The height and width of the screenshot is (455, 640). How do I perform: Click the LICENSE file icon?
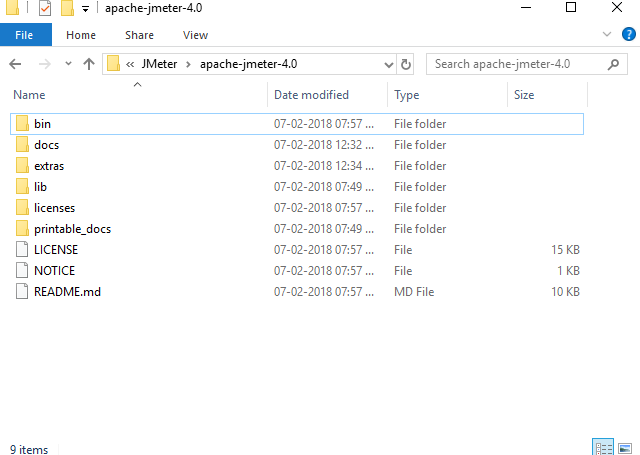22,250
